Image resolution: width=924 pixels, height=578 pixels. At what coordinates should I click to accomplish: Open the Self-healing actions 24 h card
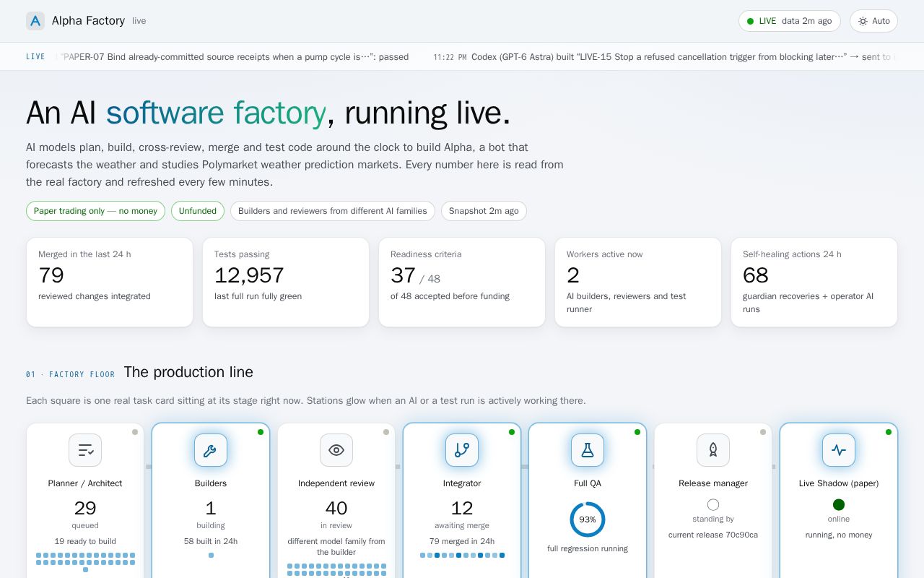814,282
